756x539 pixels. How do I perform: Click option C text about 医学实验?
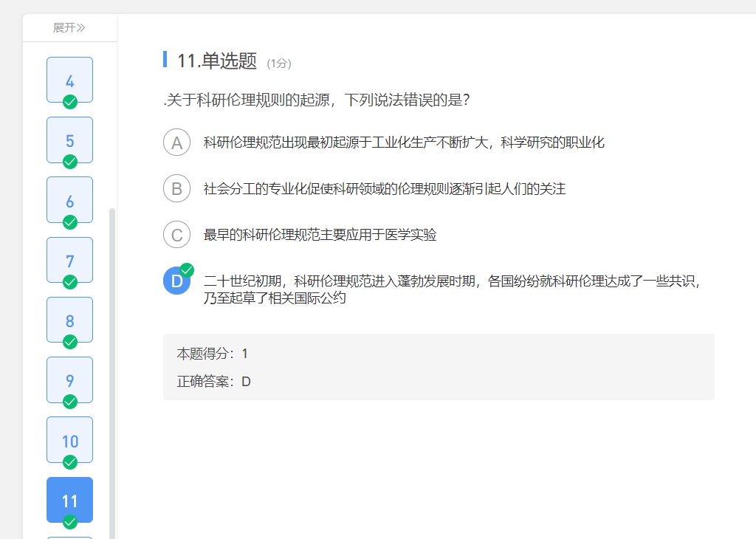(x=320, y=235)
